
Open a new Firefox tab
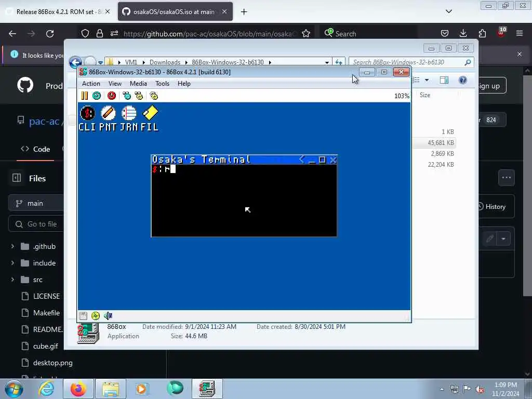[x=244, y=12]
